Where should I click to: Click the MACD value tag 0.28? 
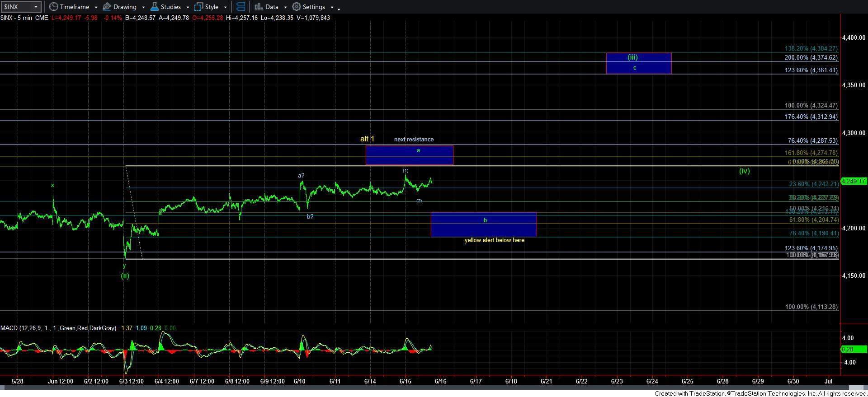(x=854, y=349)
